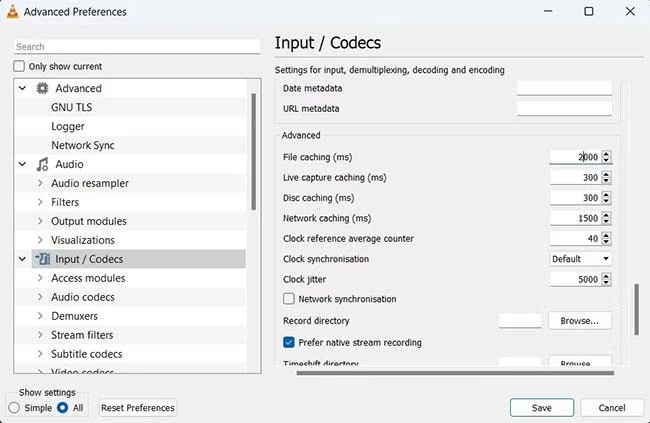Select Network Sync in the tree
Image resolution: width=650 pixels, height=423 pixels.
click(83, 146)
